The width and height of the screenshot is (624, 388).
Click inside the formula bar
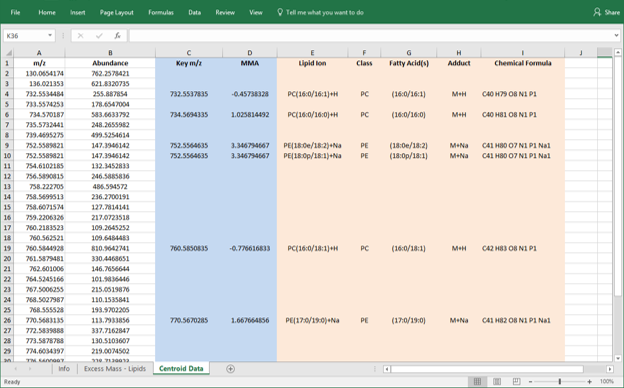(370, 36)
